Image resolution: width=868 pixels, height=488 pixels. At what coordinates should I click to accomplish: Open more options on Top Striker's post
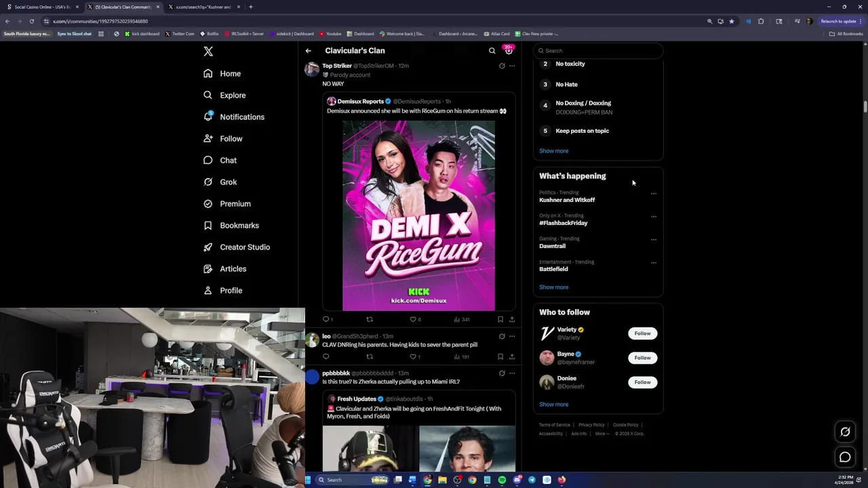[512, 66]
